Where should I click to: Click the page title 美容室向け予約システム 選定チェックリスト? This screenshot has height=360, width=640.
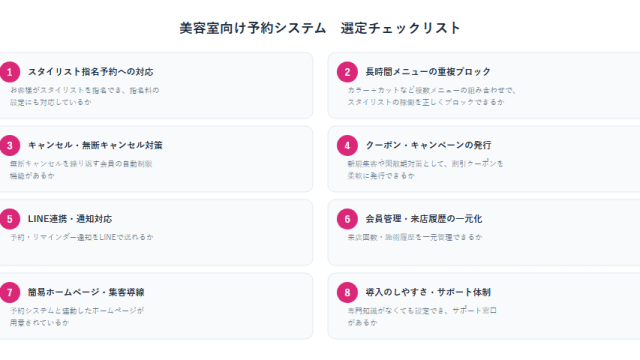point(320,28)
